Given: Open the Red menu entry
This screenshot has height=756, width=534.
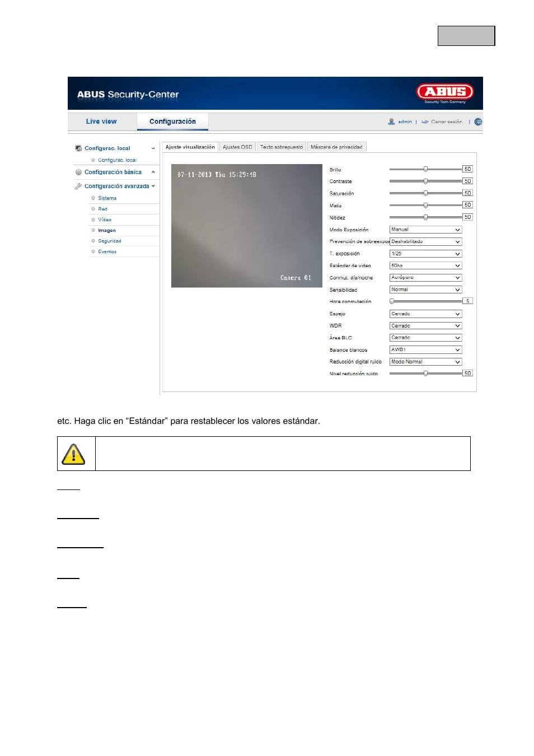Looking at the screenshot, I should click(x=102, y=209).
